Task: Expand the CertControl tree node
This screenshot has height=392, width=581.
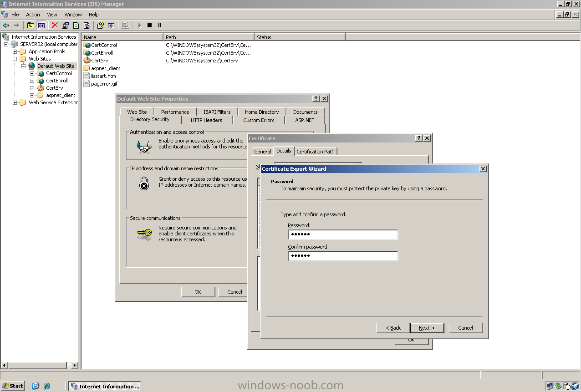Action: (32, 73)
